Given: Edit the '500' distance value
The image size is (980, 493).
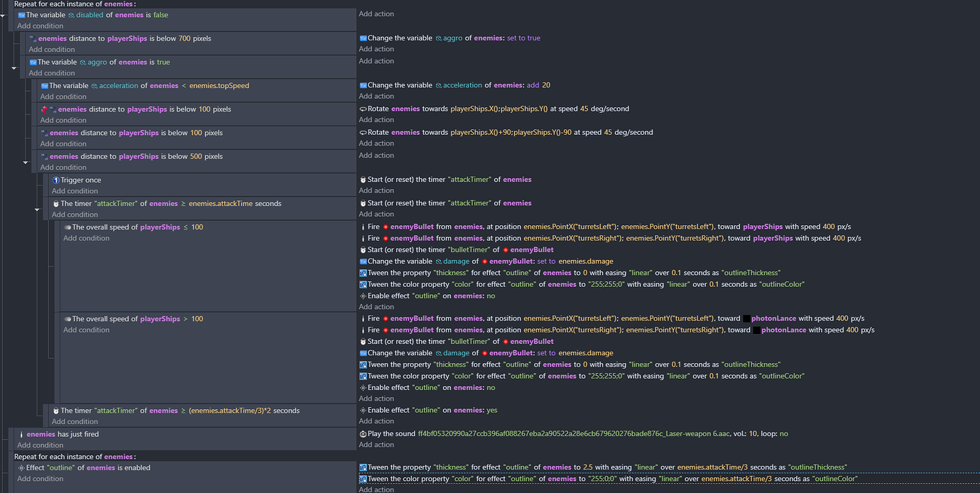Looking at the screenshot, I should (196, 156).
